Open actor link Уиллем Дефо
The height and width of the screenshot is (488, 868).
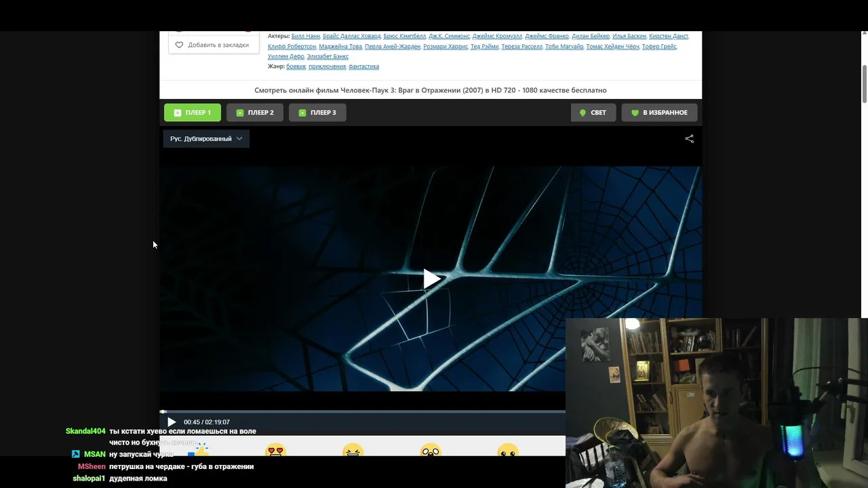[x=286, y=56]
